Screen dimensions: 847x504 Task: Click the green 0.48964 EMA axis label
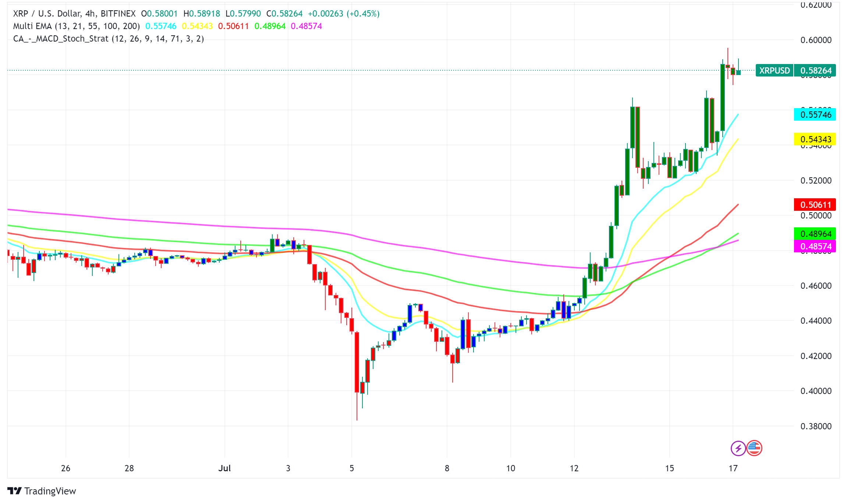(815, 234)
